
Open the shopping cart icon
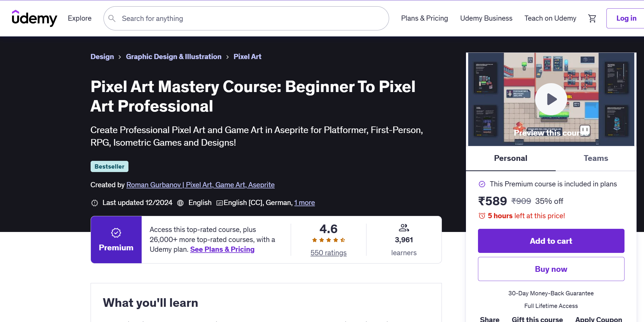click(592, 18)
